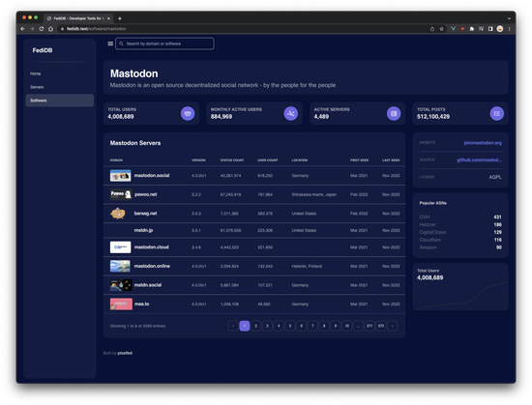This screenshot has width=532, height=405.
Task: Click the mastodon.social server thumbnail
Action: [x=121, y=176]
